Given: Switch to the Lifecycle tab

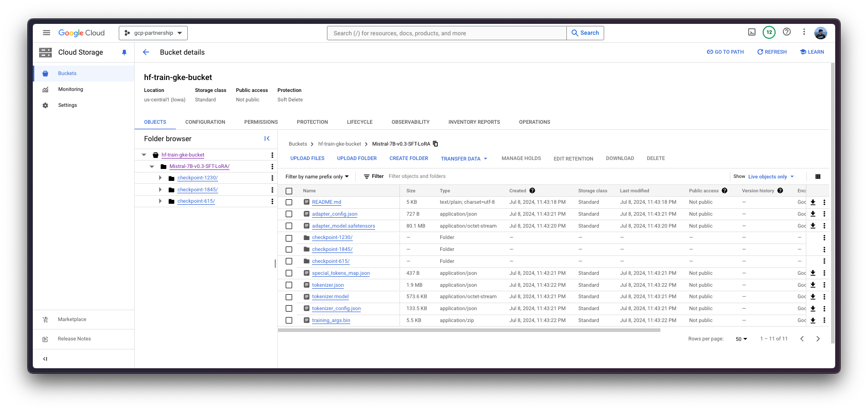Looking at the screenshot, I should coord(360,122).
